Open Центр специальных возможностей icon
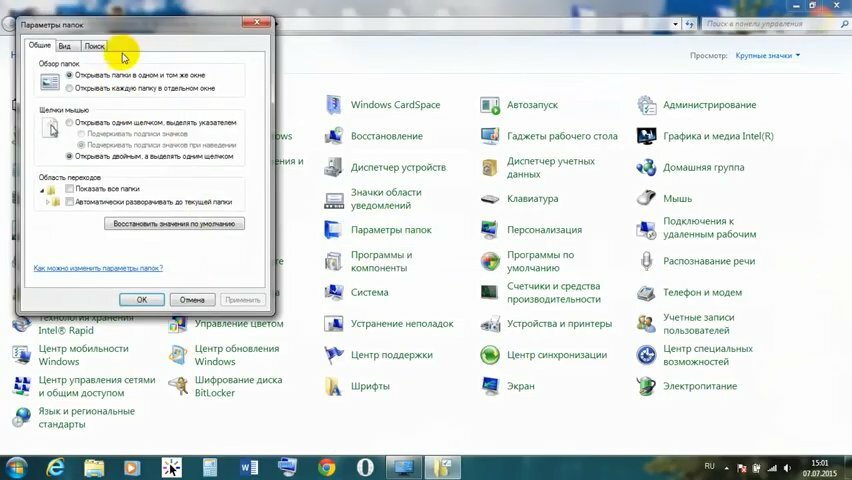Viewport: 852px width, 480px height. [x=646, y=355]
